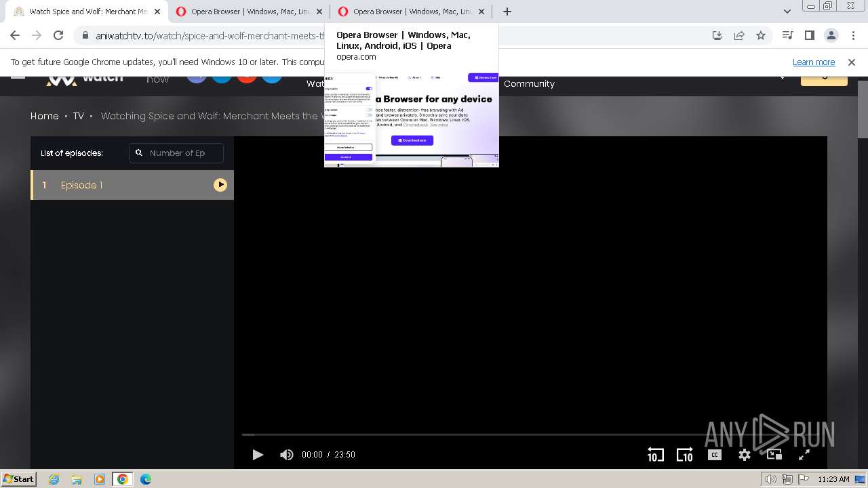This screenshot has width=868, height=488.
Task: Launch Microsoft Edge from the taskbar
Action: click(146, 479)
